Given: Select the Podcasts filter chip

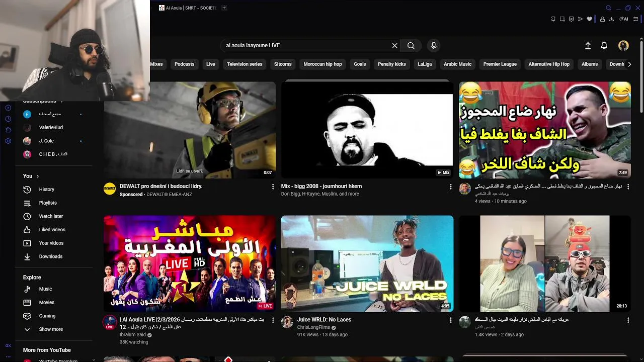Looking at the screenshot, I should pyautogui.click(x=184, y=64).
